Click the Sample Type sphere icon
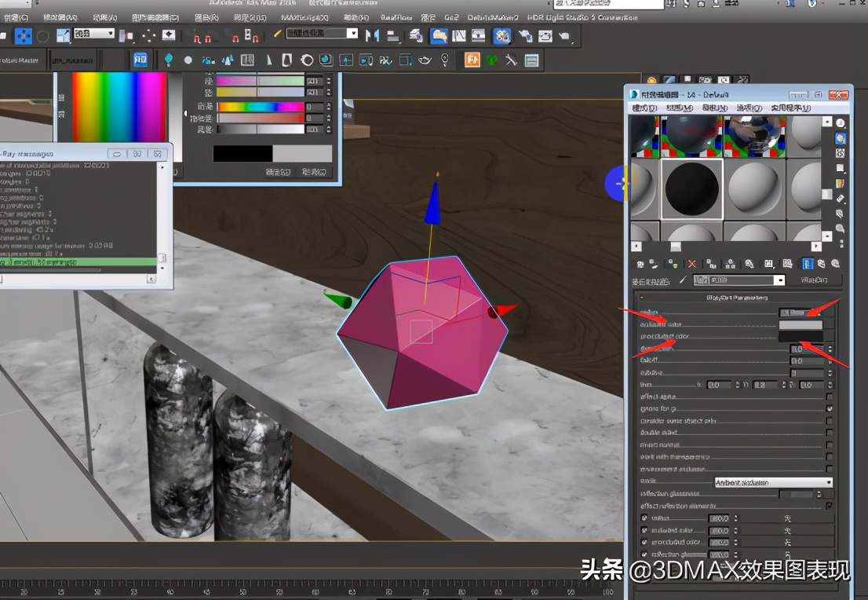This screenshot has width=868, height=600. [x=840, y=123]
